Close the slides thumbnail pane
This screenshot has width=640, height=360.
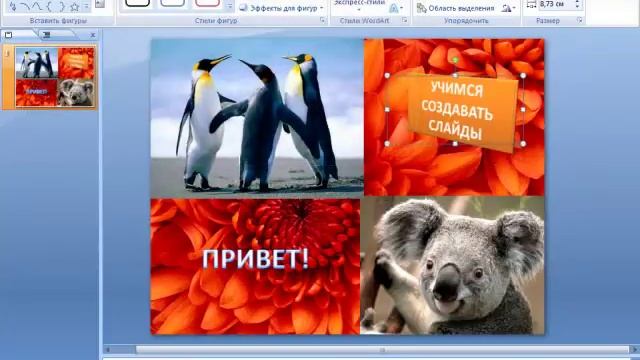(92, 35)
